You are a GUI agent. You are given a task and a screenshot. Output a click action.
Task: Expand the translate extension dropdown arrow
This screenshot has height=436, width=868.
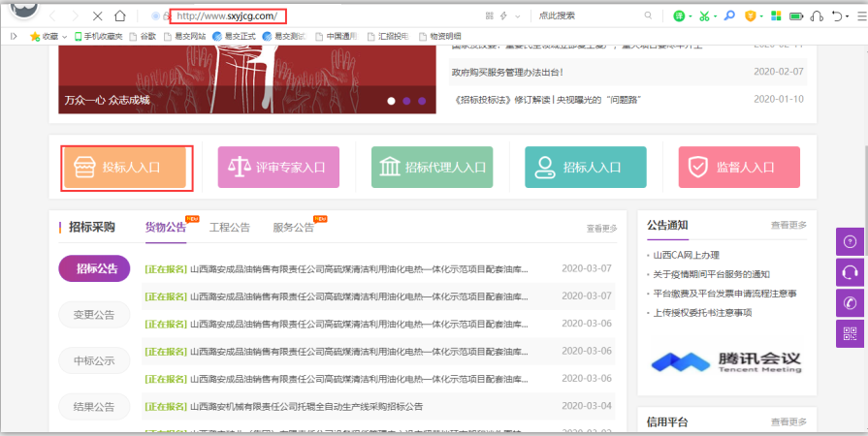691,16
